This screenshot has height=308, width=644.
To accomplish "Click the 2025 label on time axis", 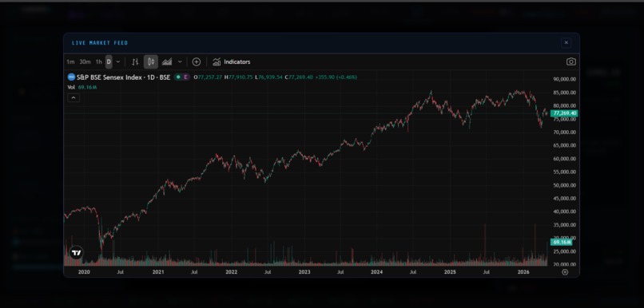I will (450, 272).
